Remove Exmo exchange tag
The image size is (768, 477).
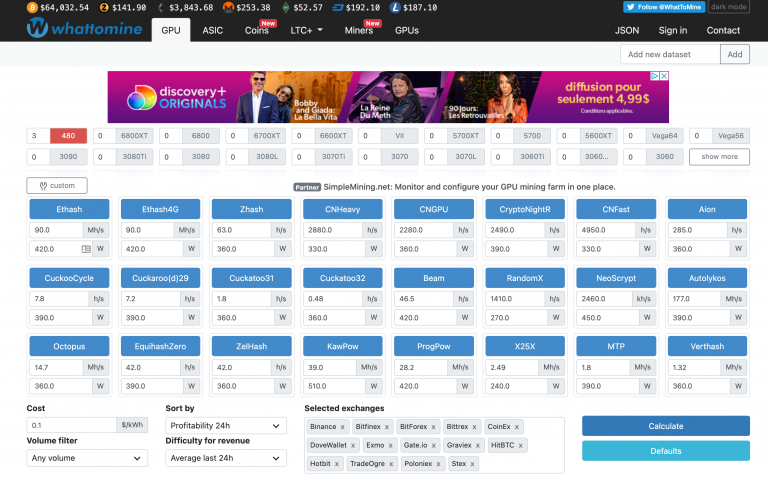390,446
